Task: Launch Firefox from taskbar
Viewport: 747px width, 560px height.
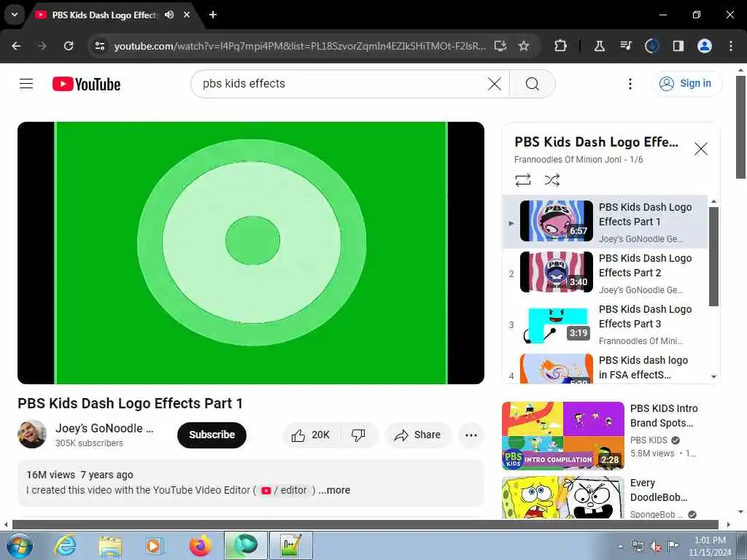Action: pyautogui.click(x=200, y=545)
